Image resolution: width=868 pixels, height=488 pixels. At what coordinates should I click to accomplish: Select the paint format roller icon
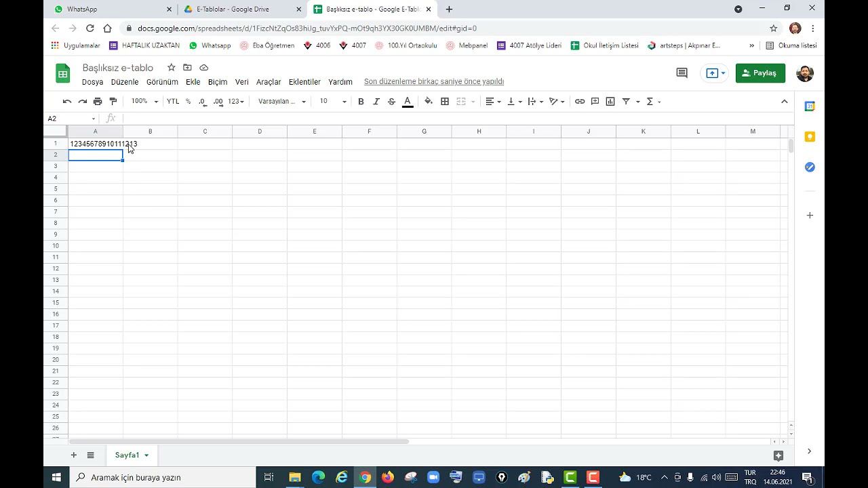coord(113,102)
